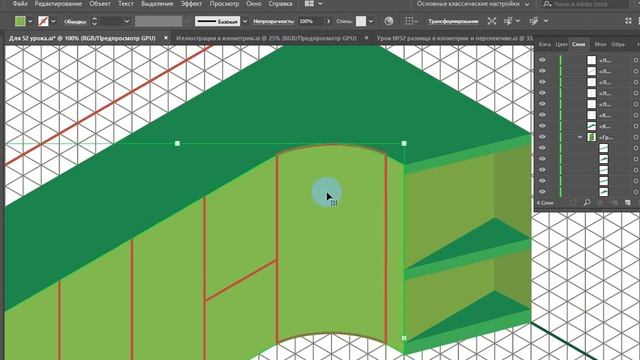Open the stroke color dropdown arrow
The width and height of the screenshot is (640, 360).
(x=53, y=21)
